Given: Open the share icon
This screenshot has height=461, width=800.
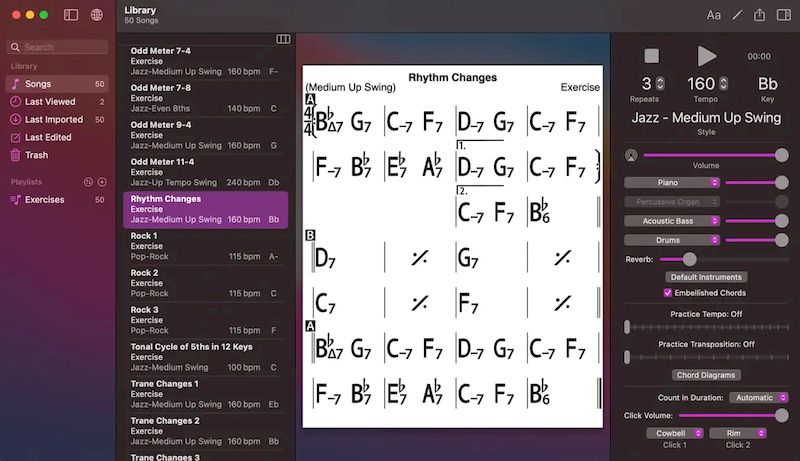Looking at the screenshot, I should [760, 15].
